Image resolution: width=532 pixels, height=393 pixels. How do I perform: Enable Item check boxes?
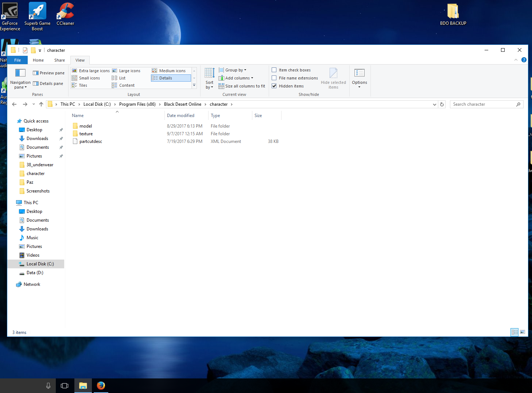tap(274, 70)
